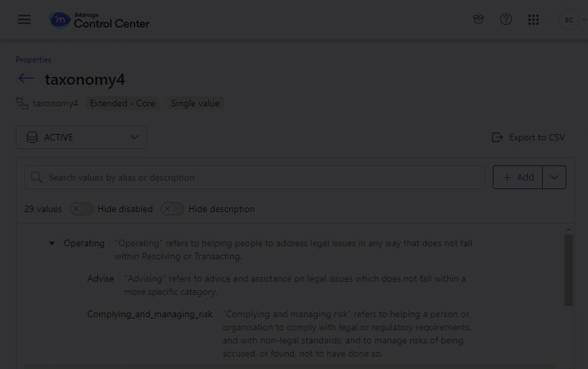The width and height of the screenshot is (588, 369).
Task: Open the help question mark icon
Action: [506, 20]
